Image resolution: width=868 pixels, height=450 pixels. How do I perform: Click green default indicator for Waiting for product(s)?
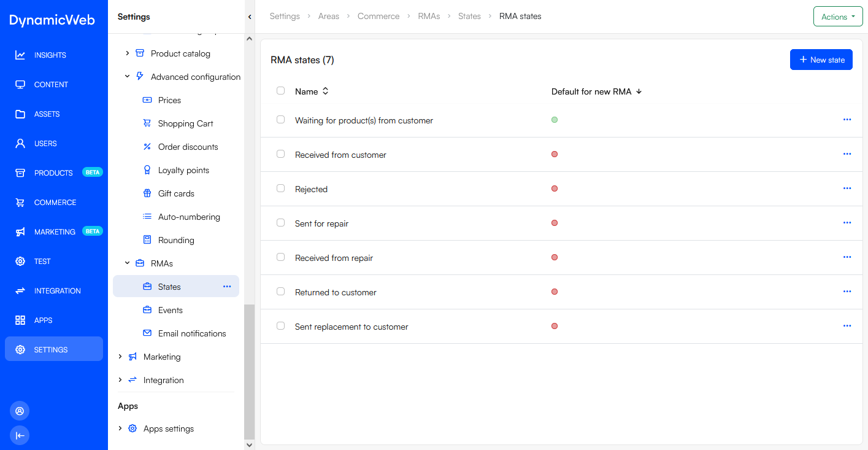555,120
